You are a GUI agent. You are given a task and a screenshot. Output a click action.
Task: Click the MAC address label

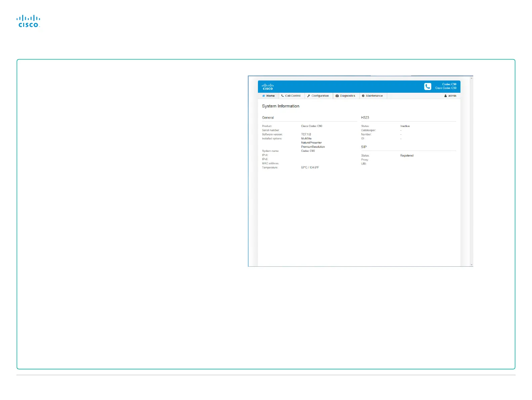pos(270,164)
